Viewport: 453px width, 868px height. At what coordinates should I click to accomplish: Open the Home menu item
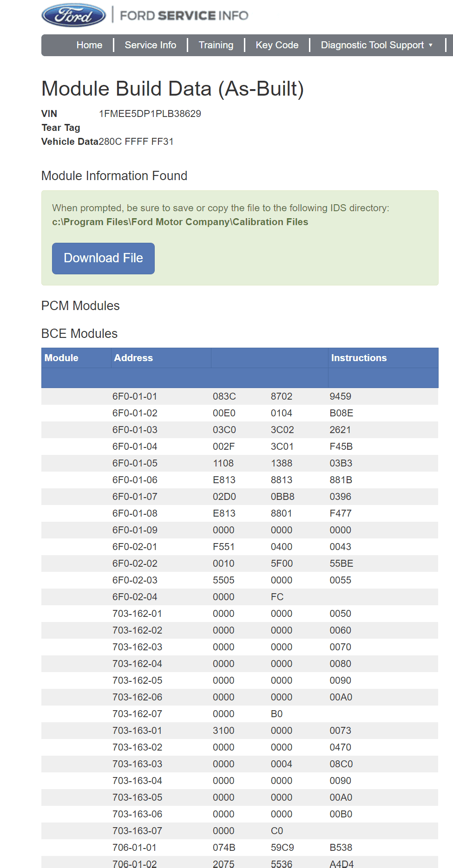[x=89, y=45]
